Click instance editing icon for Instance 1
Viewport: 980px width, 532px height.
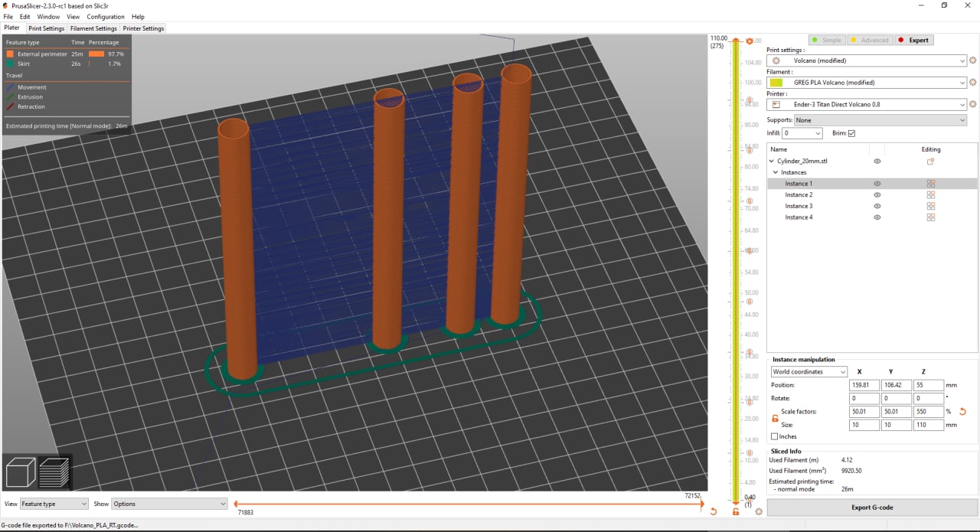931,184
